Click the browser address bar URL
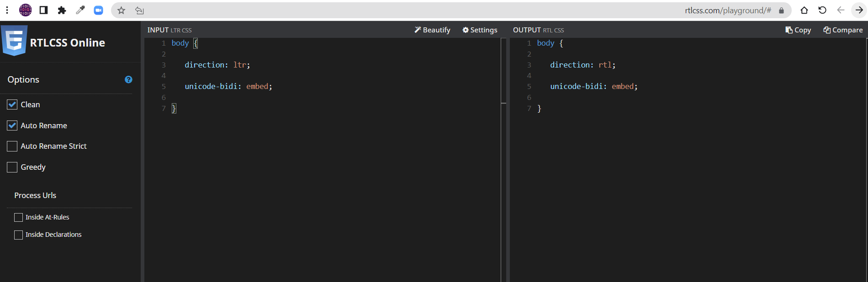 (727, 10)
